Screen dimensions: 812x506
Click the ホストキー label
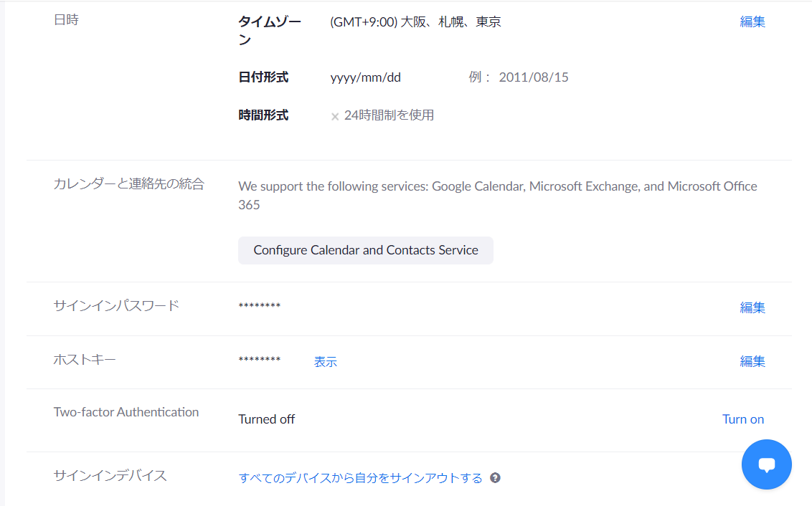(85, 359)
